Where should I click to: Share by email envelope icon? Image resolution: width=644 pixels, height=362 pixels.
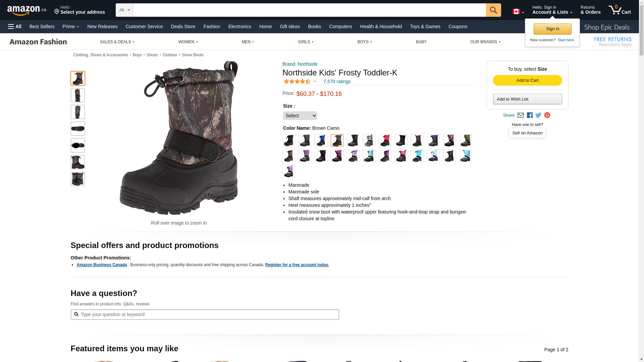pos(521,115)
